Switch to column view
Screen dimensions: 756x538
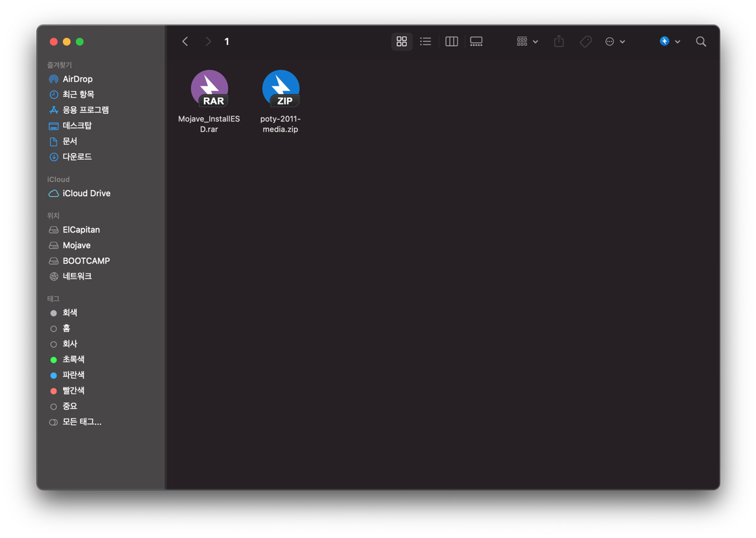[452, 42]
